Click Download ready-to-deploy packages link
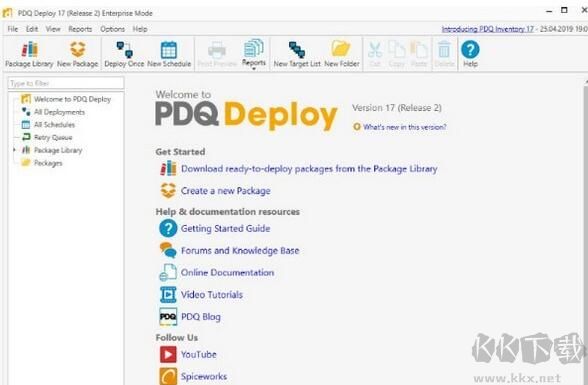The height and width of the screenshot is (385, 588). (x=309, y=169)
